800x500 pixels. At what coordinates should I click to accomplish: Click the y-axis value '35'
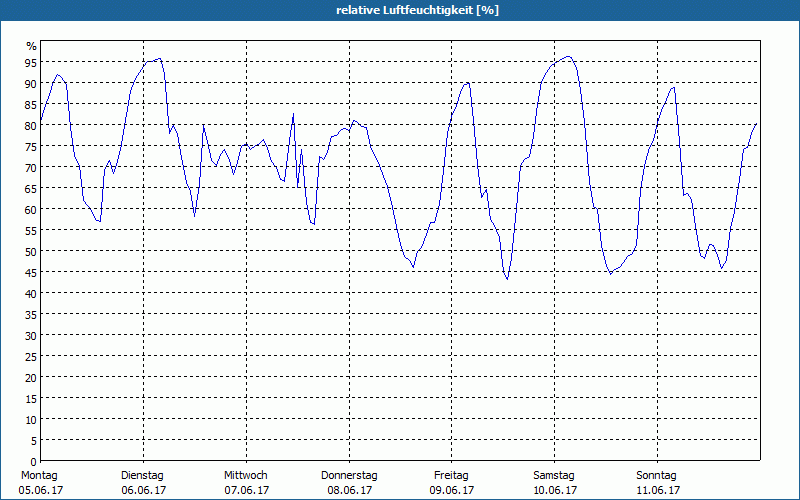coord(31,315)
